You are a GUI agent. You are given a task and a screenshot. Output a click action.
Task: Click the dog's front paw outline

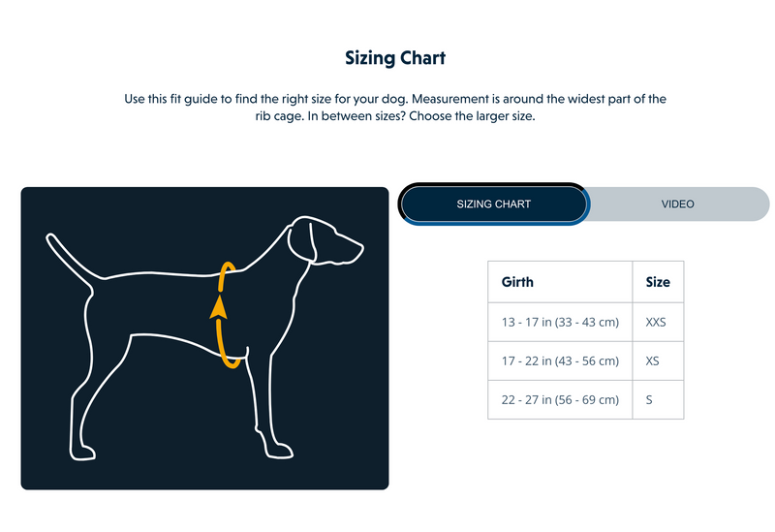[278, 451]
